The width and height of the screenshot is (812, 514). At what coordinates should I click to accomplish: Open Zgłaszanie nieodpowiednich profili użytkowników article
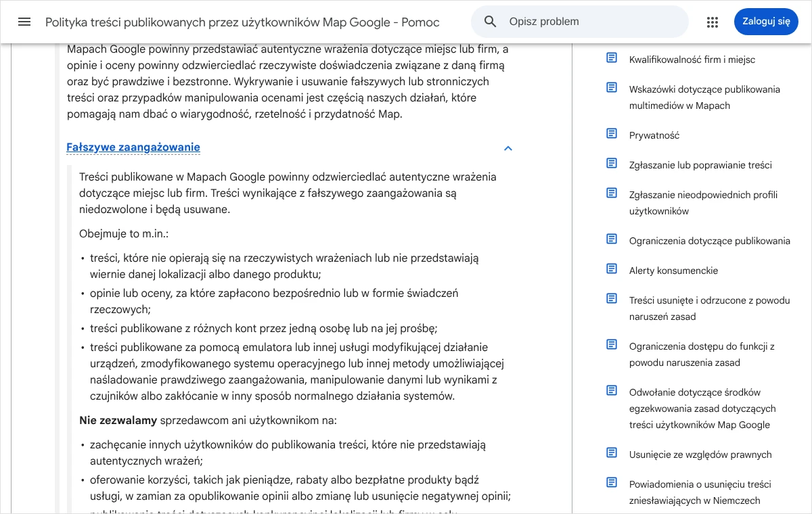703,203
